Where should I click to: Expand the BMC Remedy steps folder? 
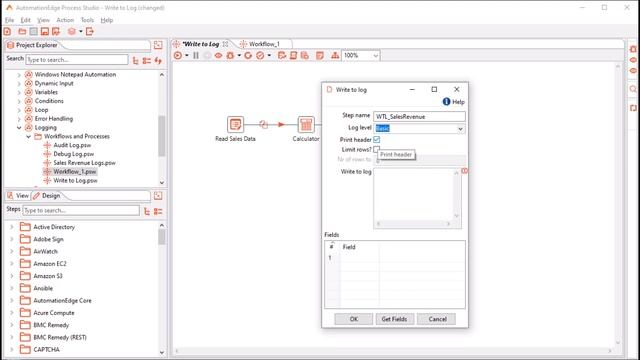coord(12,325)
